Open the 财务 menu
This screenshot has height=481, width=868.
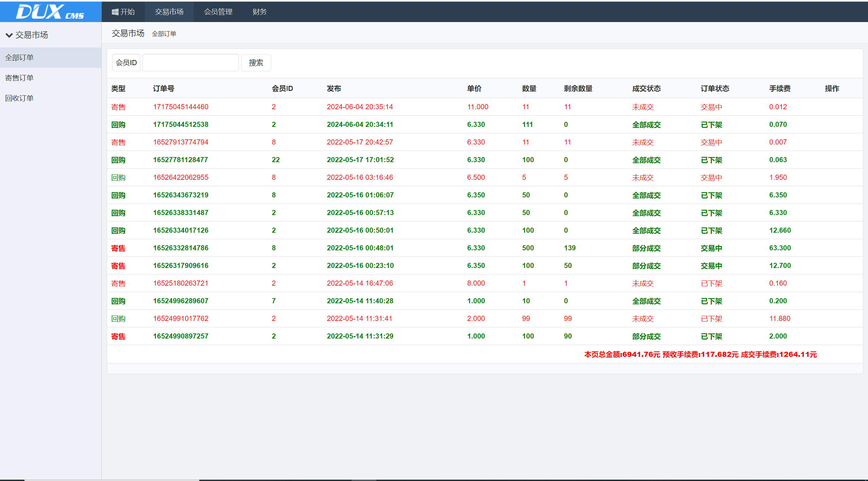click(259, 12)
